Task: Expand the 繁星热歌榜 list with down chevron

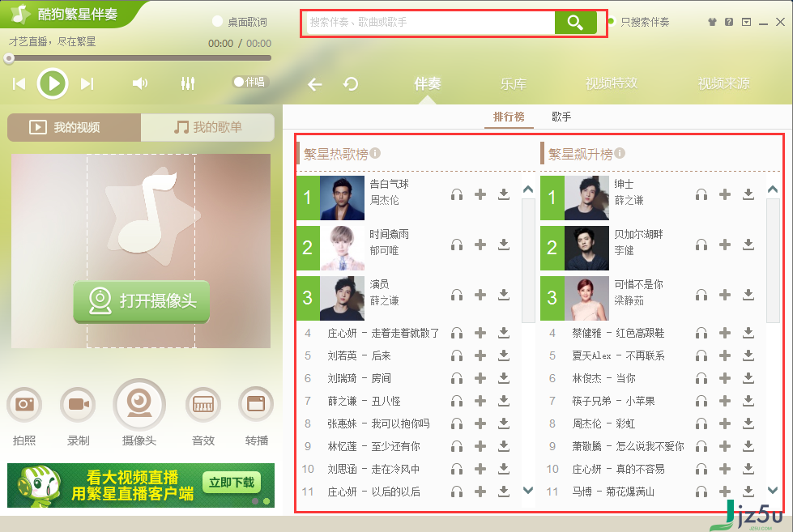Action: click(x=528, y=490)
